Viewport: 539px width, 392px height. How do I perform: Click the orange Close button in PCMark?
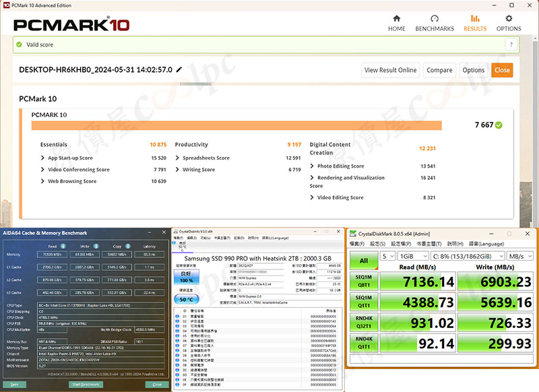[x=502, y=70]
